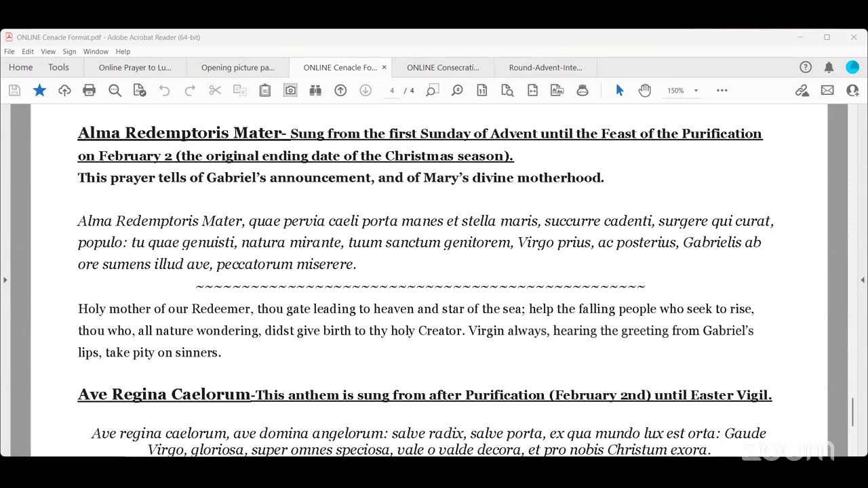Open the three-dot more tools menu
The height and width of the screenshot is (488, 868).
coord(722,90)
